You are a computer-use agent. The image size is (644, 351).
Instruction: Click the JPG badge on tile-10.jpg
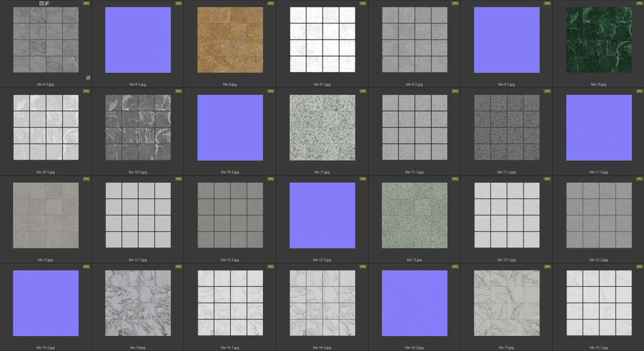click(x=639, y=3)
